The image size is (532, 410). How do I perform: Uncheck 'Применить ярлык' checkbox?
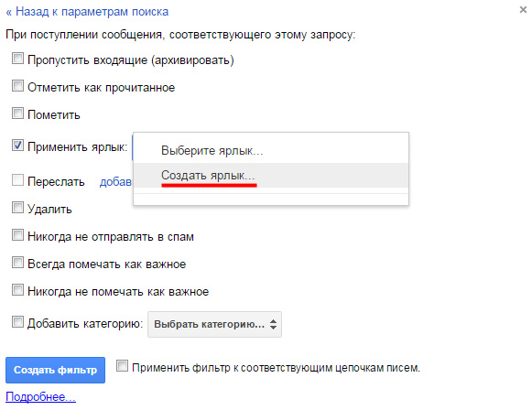17,146
